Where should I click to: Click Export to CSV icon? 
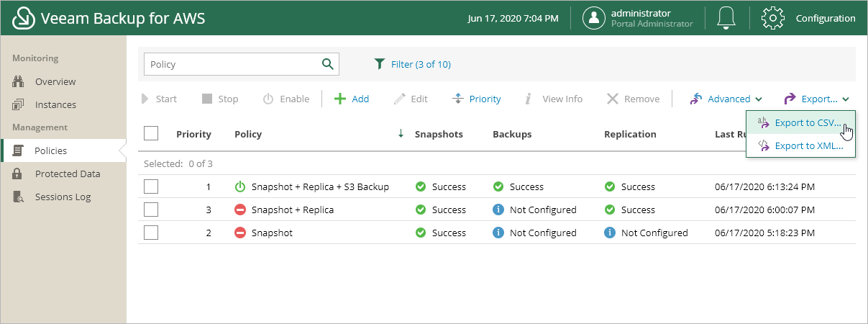764,122
